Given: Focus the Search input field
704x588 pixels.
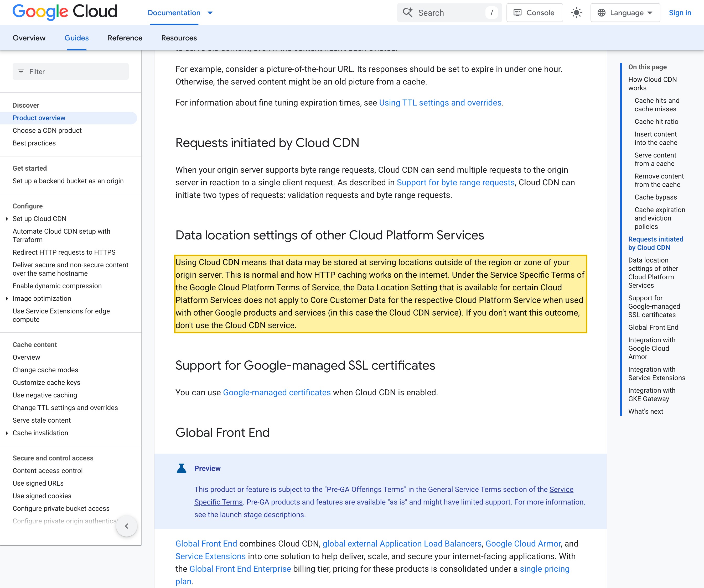Looking at the screenshot, I should (x=449, y=13).
